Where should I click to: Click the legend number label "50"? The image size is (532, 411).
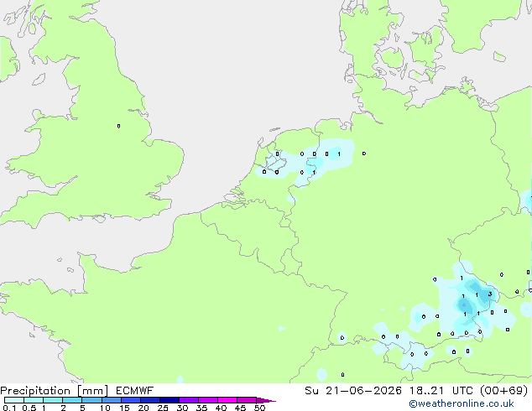tap(259, 408)
